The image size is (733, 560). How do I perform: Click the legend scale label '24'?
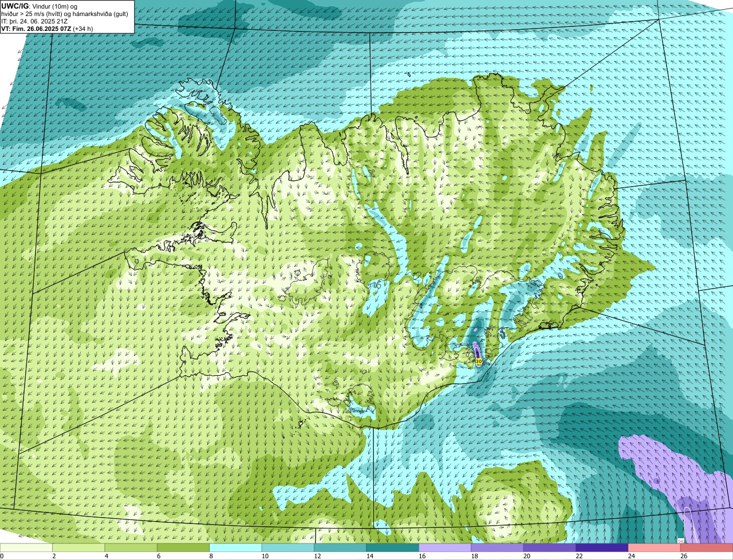tap(632, 556)
